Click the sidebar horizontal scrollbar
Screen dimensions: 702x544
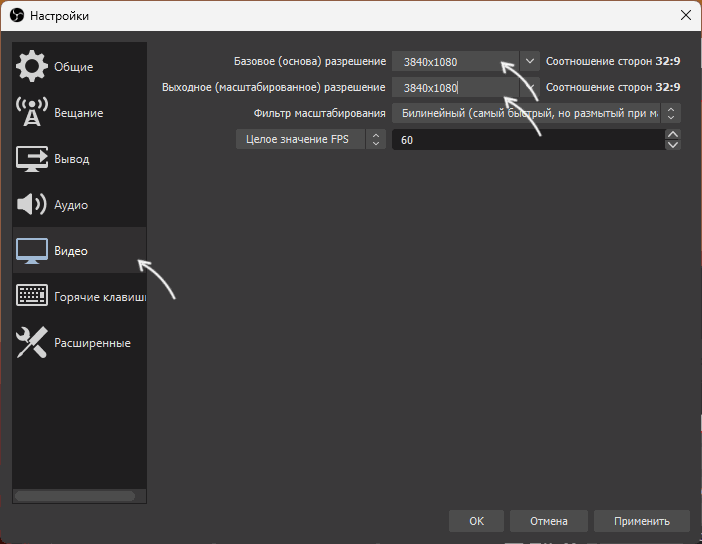75,494
